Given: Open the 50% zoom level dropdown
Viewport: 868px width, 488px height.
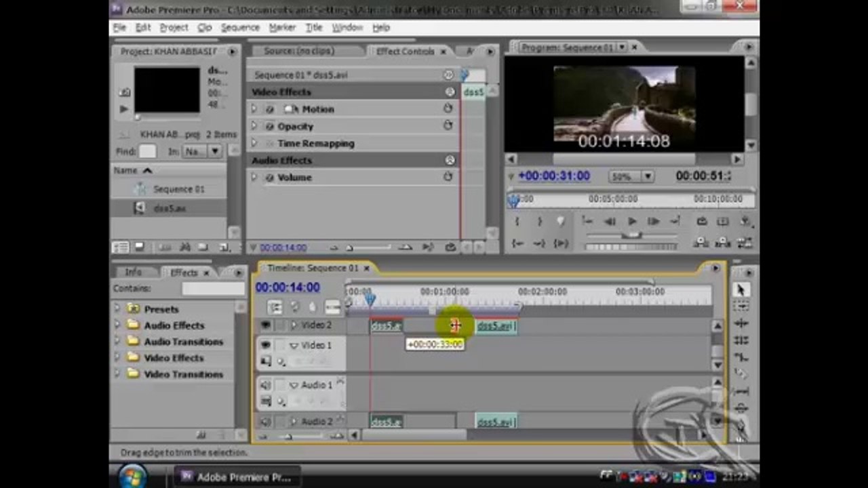Looking at the screenshot, I should (631, 176).
